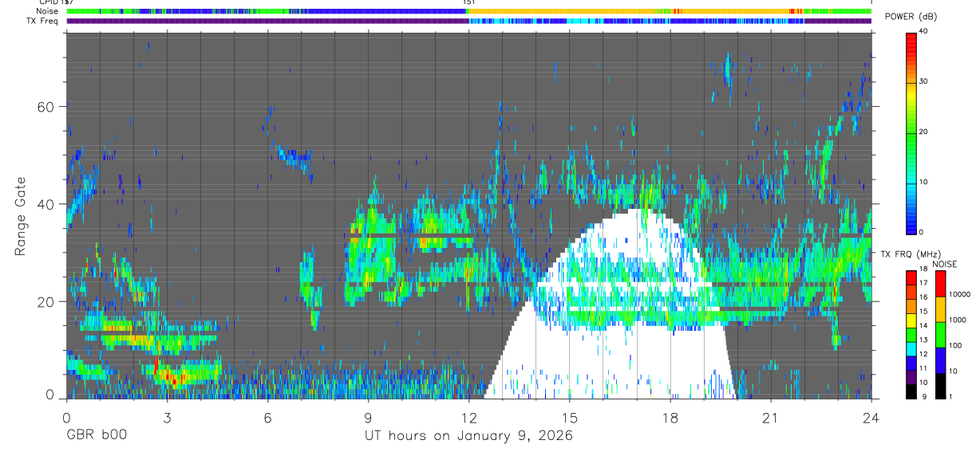Click the Noise color strip above the plot
This screenshot has width=980, height=452.
click(468, 11)
